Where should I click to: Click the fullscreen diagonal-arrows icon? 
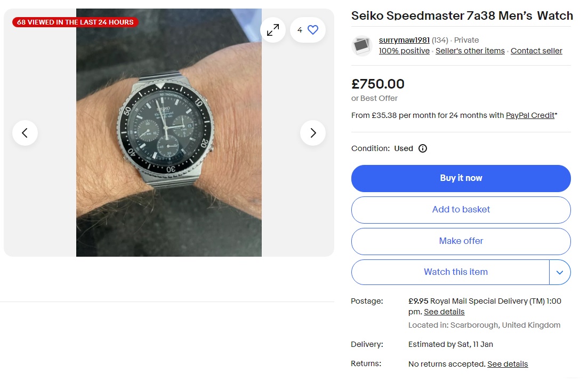[x=273, y=30]
